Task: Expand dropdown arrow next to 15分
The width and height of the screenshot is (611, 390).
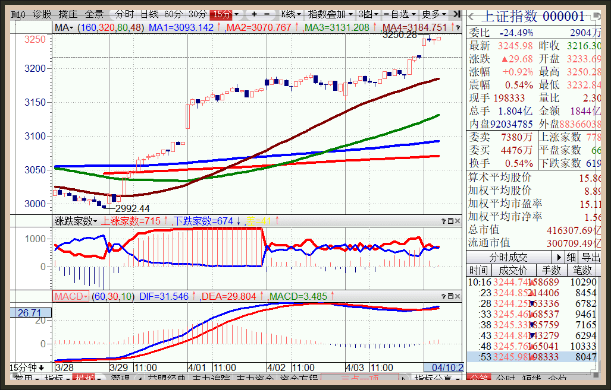Action: (236, 15)
